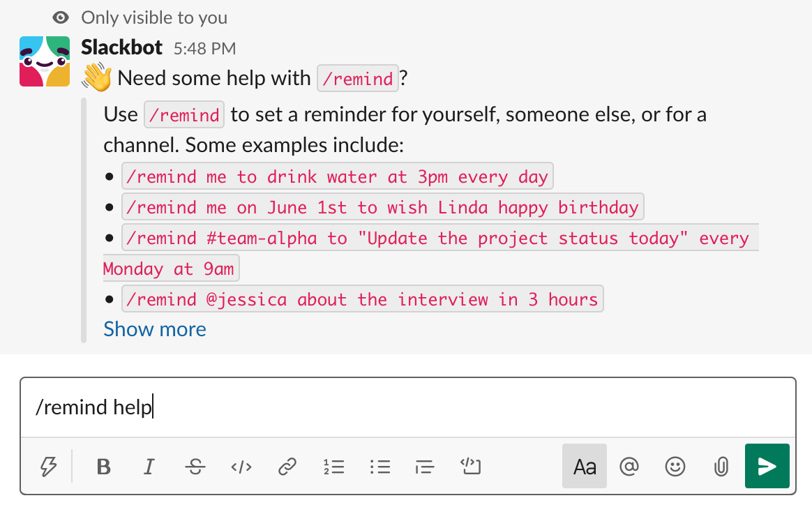Apply blockquote formatting
This screenshot has height=505, width=812.
424,466
